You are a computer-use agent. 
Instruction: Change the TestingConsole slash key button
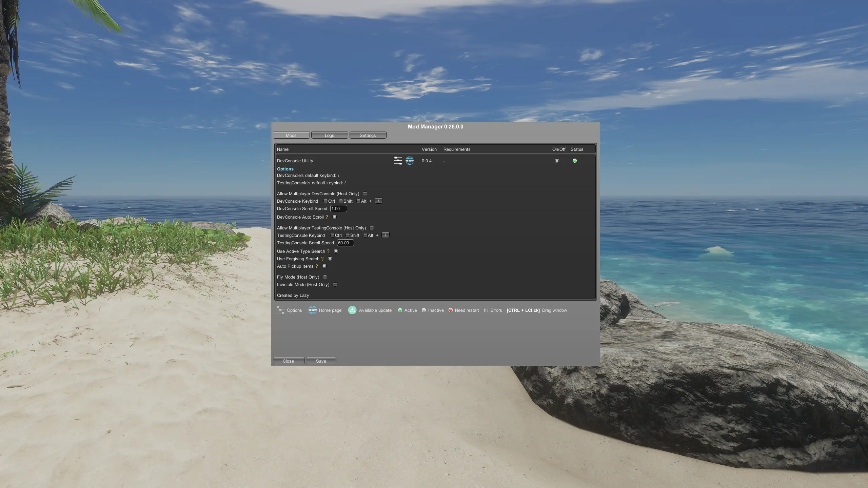coord(386,235)
